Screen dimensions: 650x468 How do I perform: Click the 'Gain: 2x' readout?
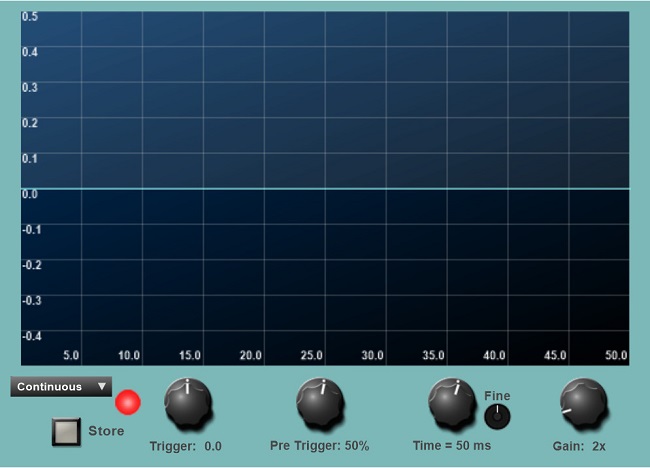[x=585, y=445]
